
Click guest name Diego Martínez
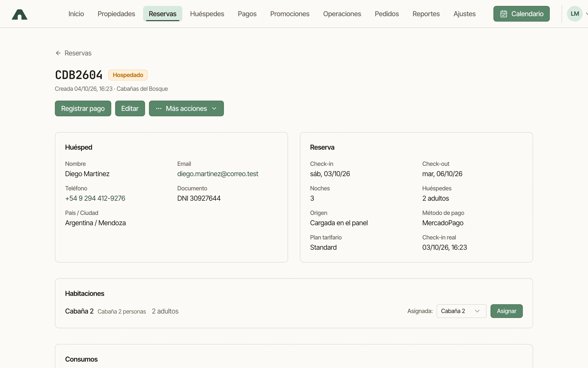tap(87, 174)
